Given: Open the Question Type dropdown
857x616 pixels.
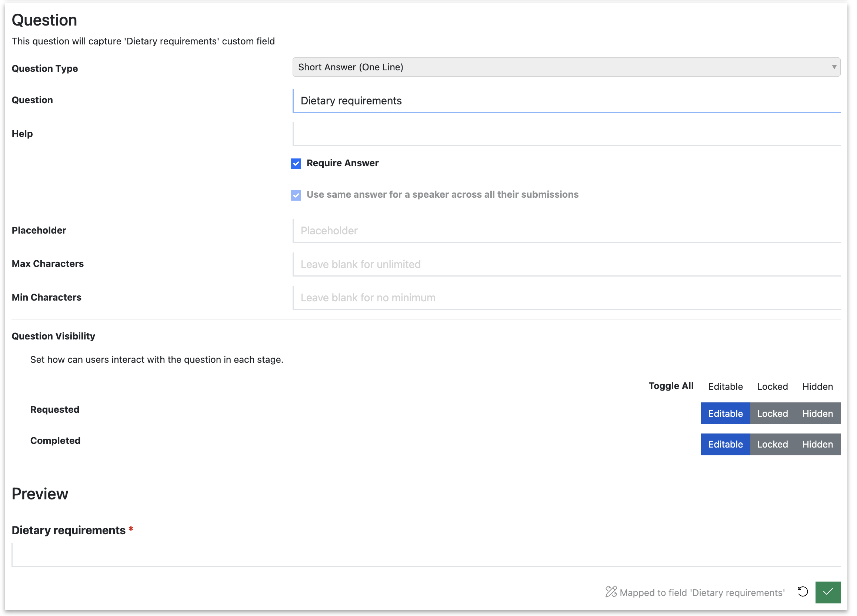Looking at the screenshot, I should tap(567, 67).
